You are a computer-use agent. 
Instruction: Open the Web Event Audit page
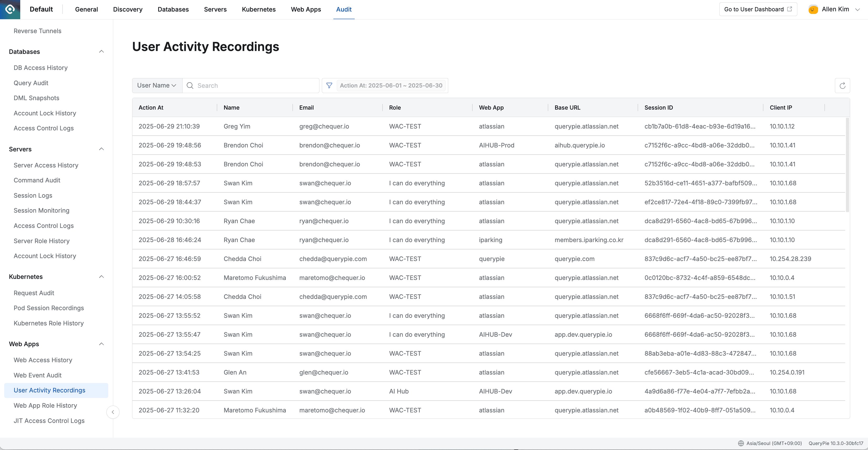coord(37,375)
